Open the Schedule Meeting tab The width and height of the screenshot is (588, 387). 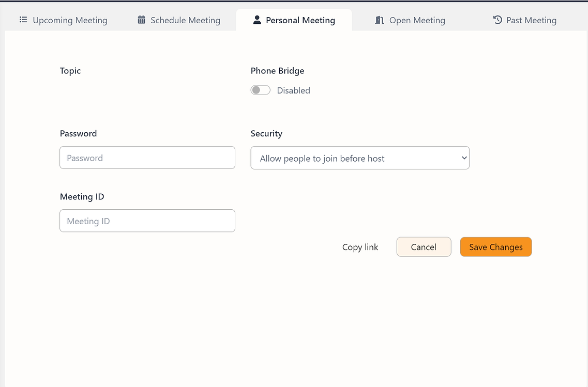coord(179,20)
